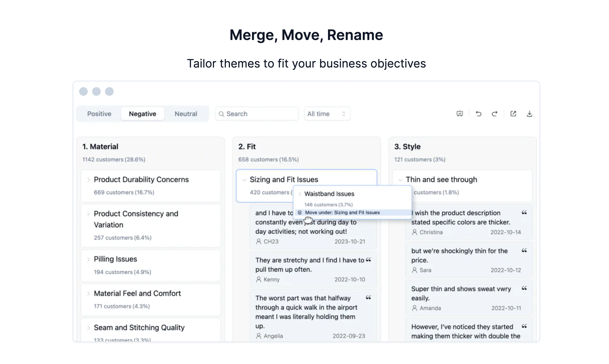Expand Product Durability Concerns theme
609x364 pixels.
click(88, 180)
